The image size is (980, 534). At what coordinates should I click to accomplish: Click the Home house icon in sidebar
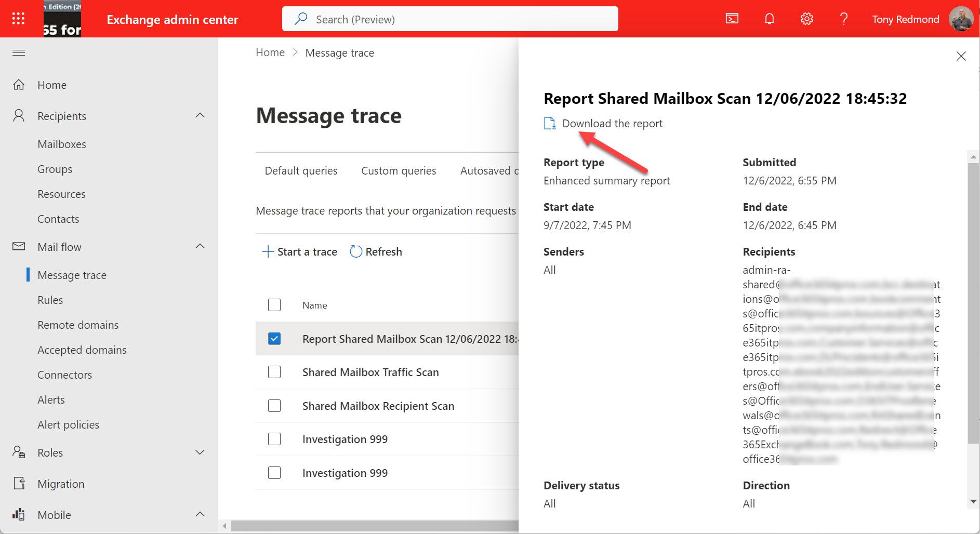19,85
